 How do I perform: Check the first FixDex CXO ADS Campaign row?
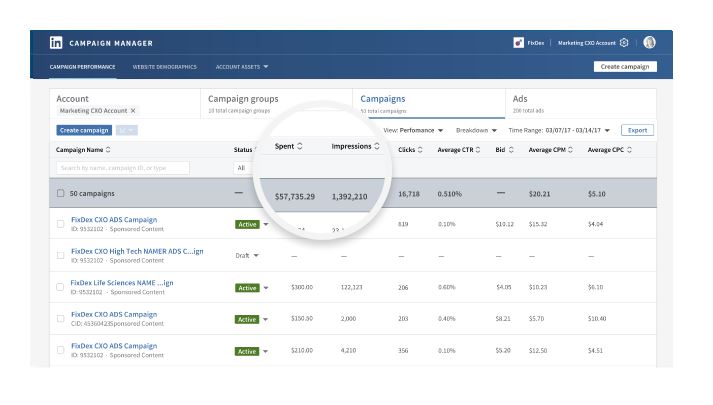(x=60, y=224)
